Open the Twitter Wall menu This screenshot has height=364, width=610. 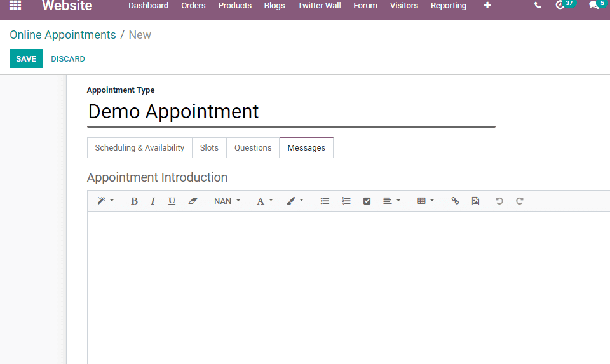pos(319,6)
